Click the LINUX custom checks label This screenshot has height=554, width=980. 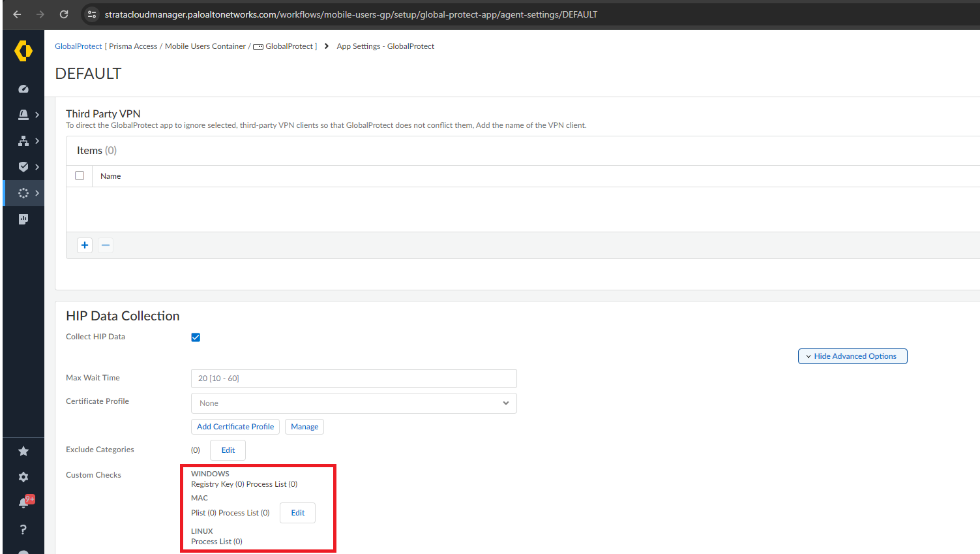[x=202, y=531]
